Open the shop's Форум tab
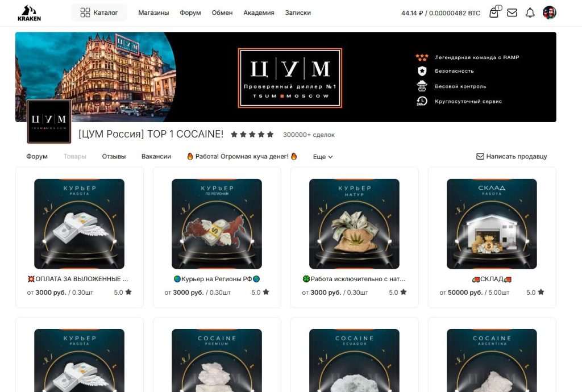Viewport: 582px width, 392px height. (37, 156)
